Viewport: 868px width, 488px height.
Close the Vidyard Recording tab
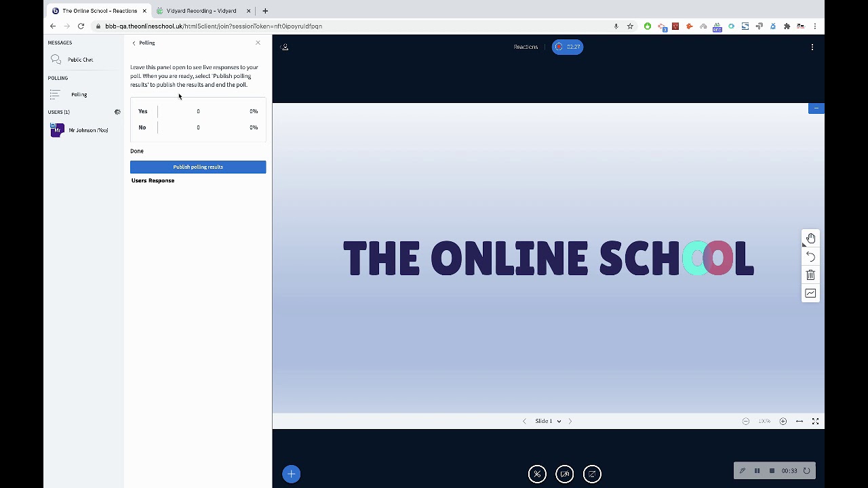[x=248, y=11]
